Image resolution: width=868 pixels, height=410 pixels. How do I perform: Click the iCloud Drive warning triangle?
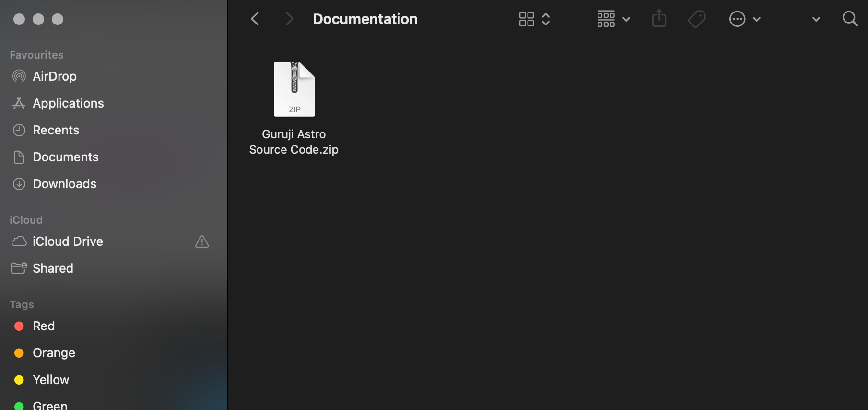click(202, 241)
